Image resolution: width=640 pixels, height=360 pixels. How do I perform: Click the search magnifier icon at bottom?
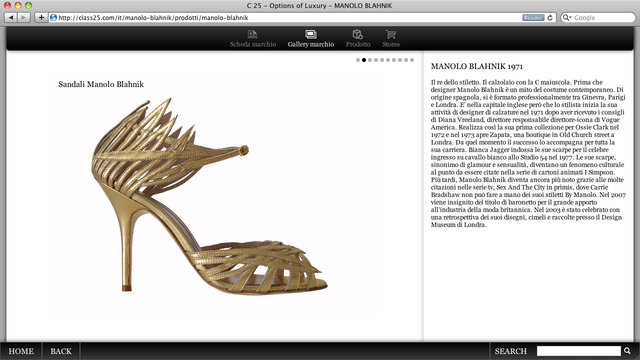point(627,351)
